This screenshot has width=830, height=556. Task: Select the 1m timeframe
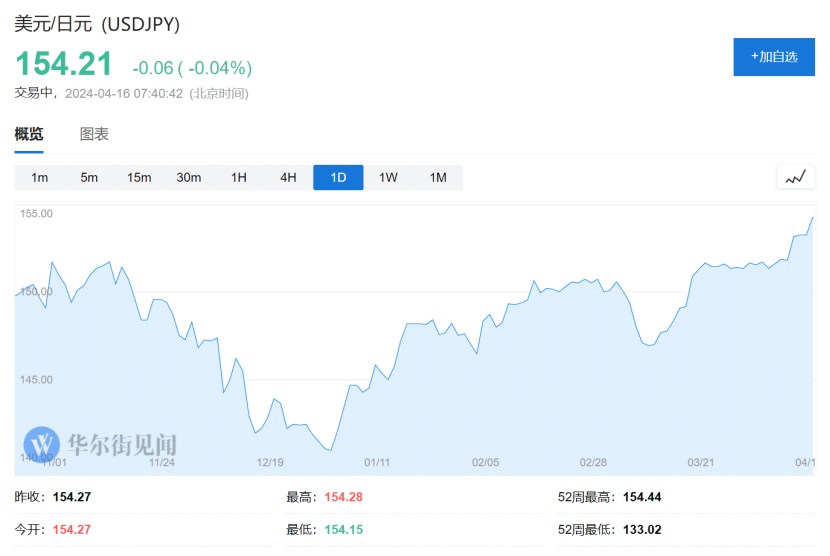pyautogui.click(x=40, y=178)
